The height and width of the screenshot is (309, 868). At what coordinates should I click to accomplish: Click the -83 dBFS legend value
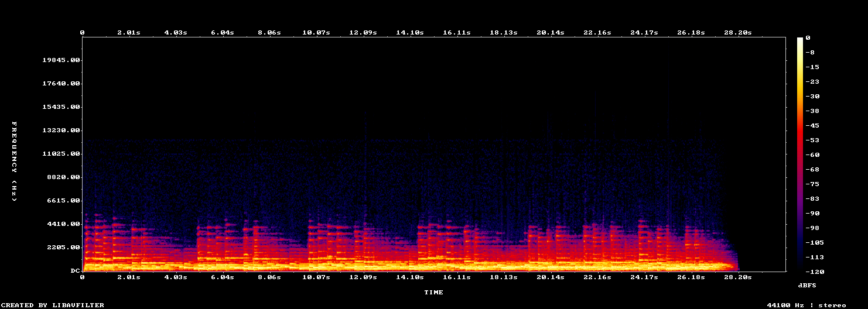coord(812,198)
